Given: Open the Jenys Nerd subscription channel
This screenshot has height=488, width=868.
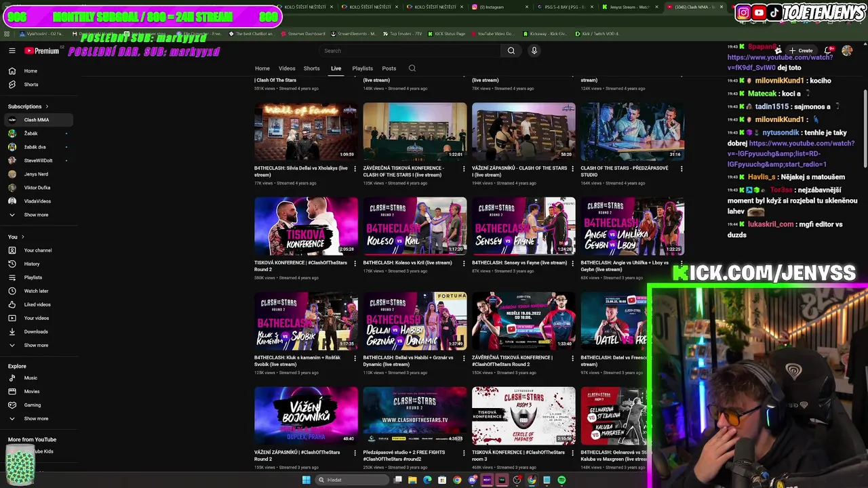Looking at the screenshot, I should (x=38, y=174).
